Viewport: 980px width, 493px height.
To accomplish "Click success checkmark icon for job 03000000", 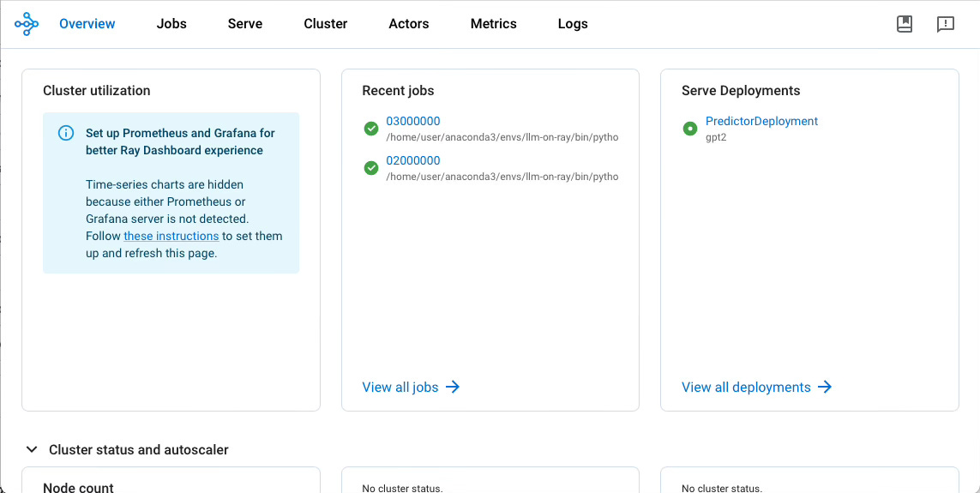I will pyautogui.click(x=371, y=129).
